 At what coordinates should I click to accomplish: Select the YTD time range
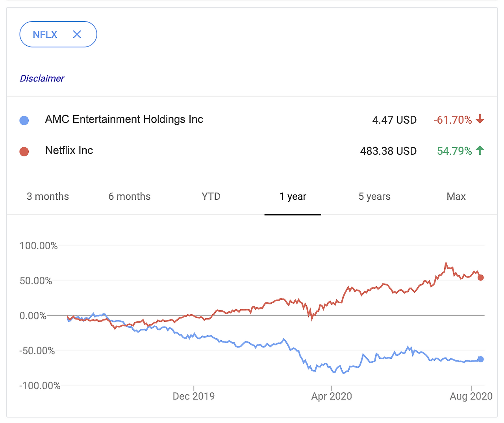click(211, 196)
